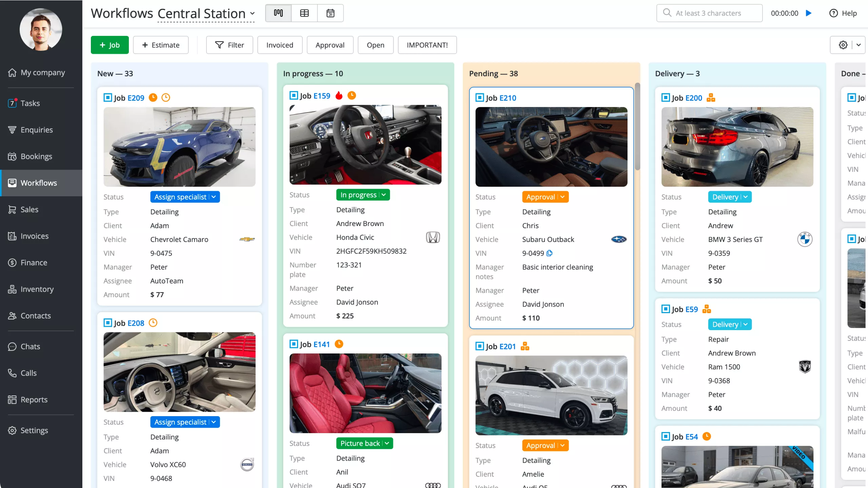
Task: Open Approval status dropdown on Job E210
Action: click(x=545, y=197)
